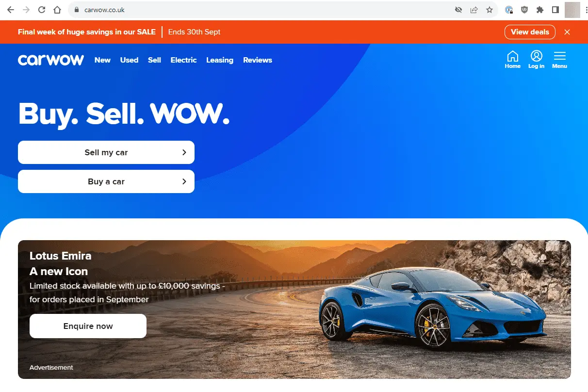Viewport: 588px width, 392px height.
Task: Toggle the browser side panel icon
Action: point(555,10)
